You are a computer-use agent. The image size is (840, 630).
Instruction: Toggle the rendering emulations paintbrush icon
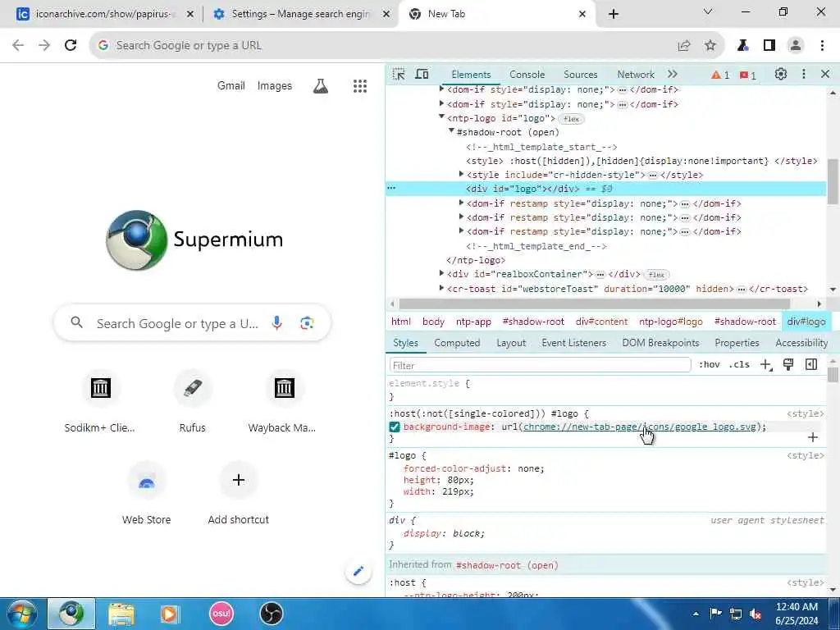tap(788, 365)
